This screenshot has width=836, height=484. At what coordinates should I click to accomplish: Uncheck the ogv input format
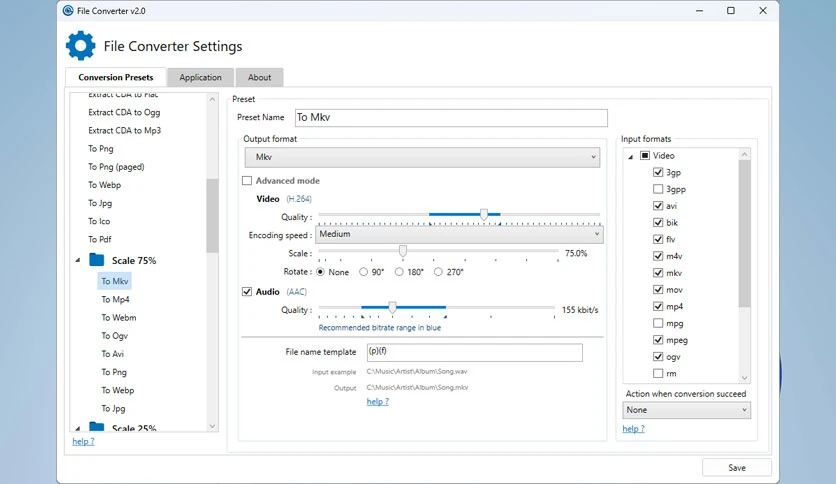[658, 357]
